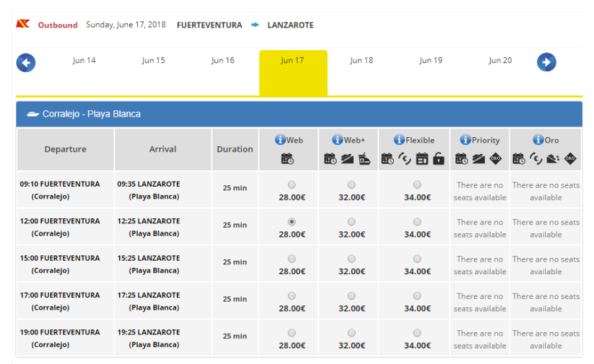Select Web fare for 09:10 departure
The image size is (594, 364).
click(292, 185)
